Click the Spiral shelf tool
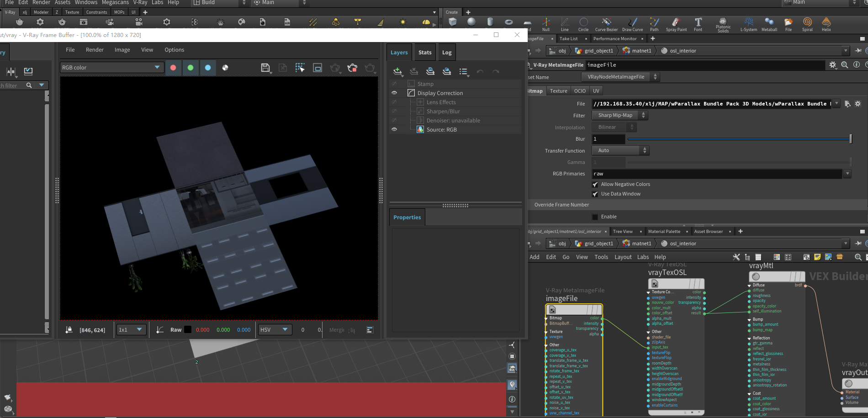The width and height of the screenshot is (868, 418). click(x=807, y=24)
